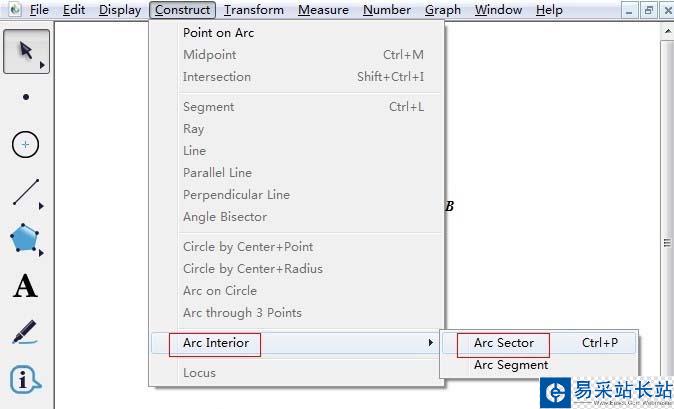Restore the document window size
Screen dimensions: 674x409
click(647, 10)
